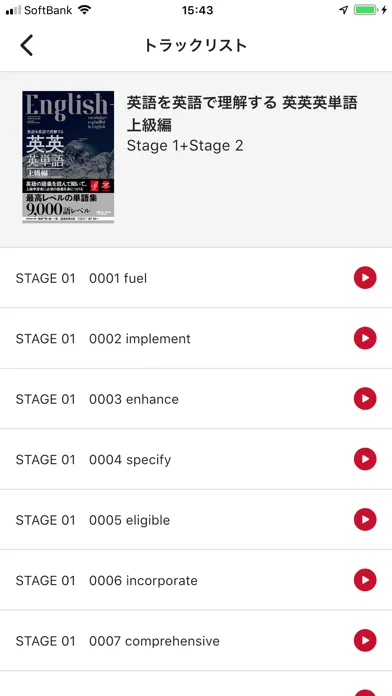Play track 0005 eligible
392x696 pixels.
(x=365, y=520)
